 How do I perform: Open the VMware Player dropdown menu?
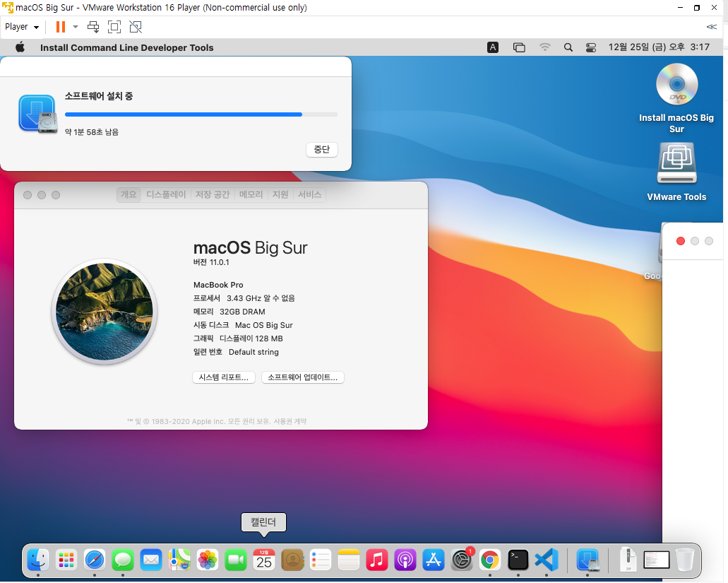coord(22,27)
